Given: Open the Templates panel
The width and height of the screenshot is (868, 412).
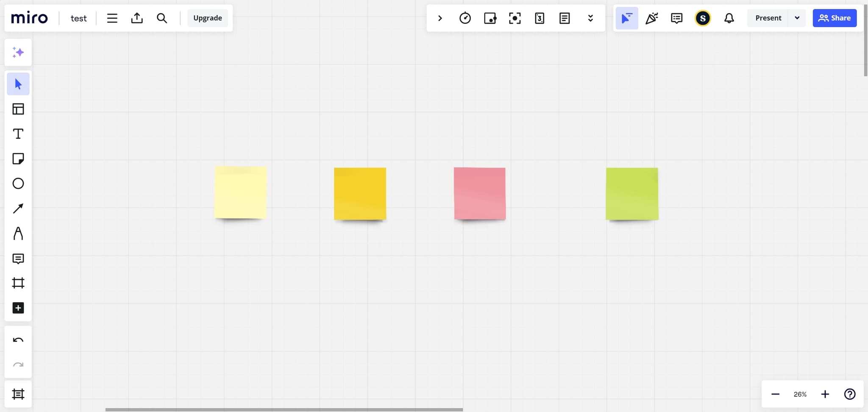Looking at the screenshot, I should coord(18,109).
